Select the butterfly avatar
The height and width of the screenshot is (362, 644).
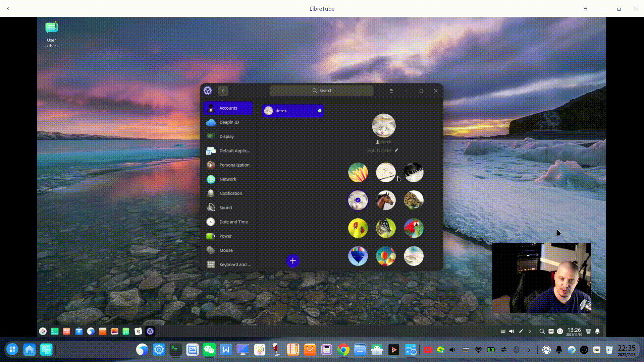(386, 228)
